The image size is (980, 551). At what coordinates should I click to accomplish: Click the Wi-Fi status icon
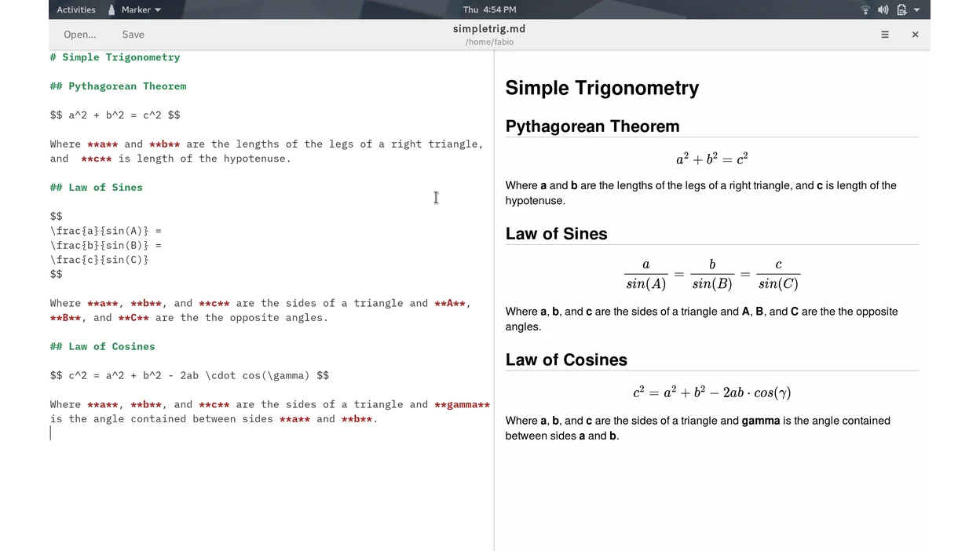(x=865, y=9)
